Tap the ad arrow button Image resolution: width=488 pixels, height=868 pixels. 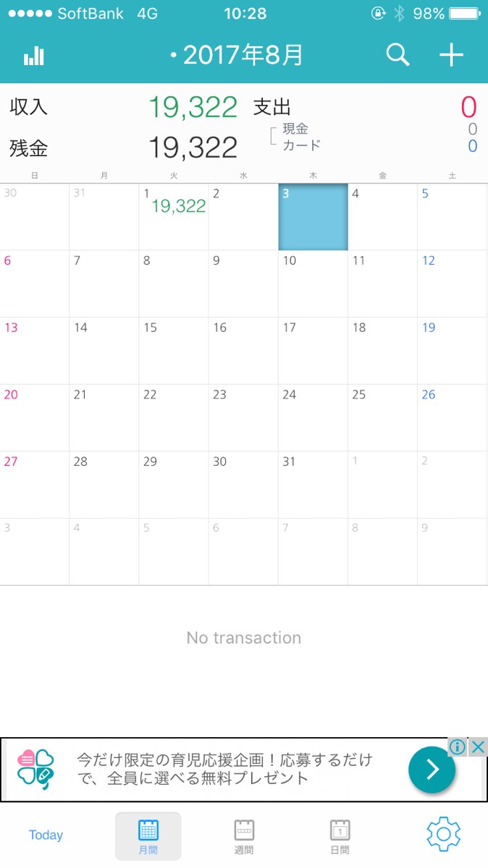pos(432,770)
